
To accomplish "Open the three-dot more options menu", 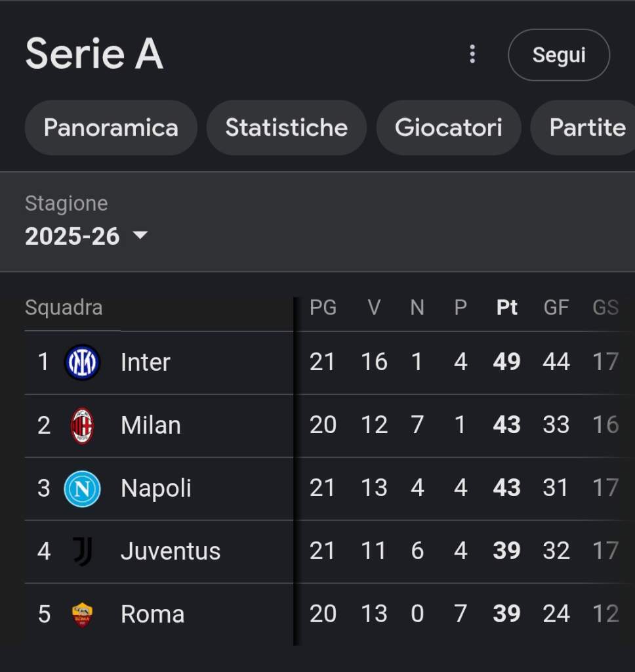I will pyautogui.click(x=472, y=54).
